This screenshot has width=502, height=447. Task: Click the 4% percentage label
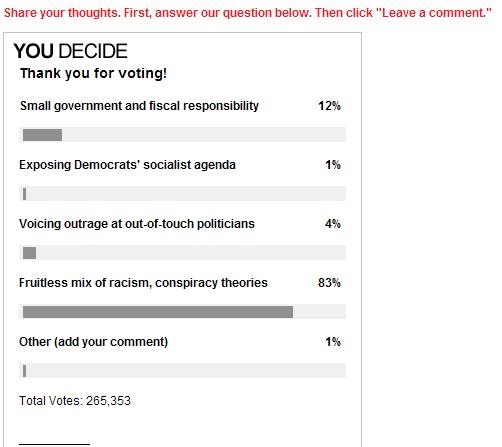coord(333,224)
